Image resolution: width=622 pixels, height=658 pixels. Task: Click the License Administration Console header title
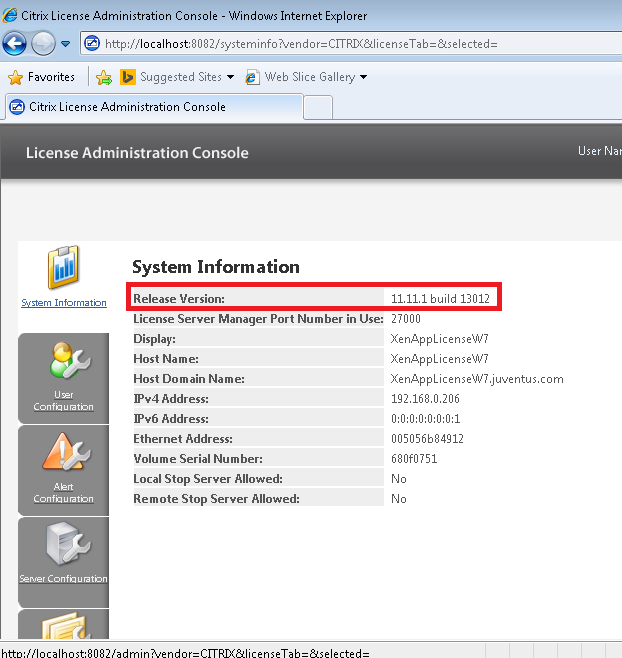click(137, 153)
